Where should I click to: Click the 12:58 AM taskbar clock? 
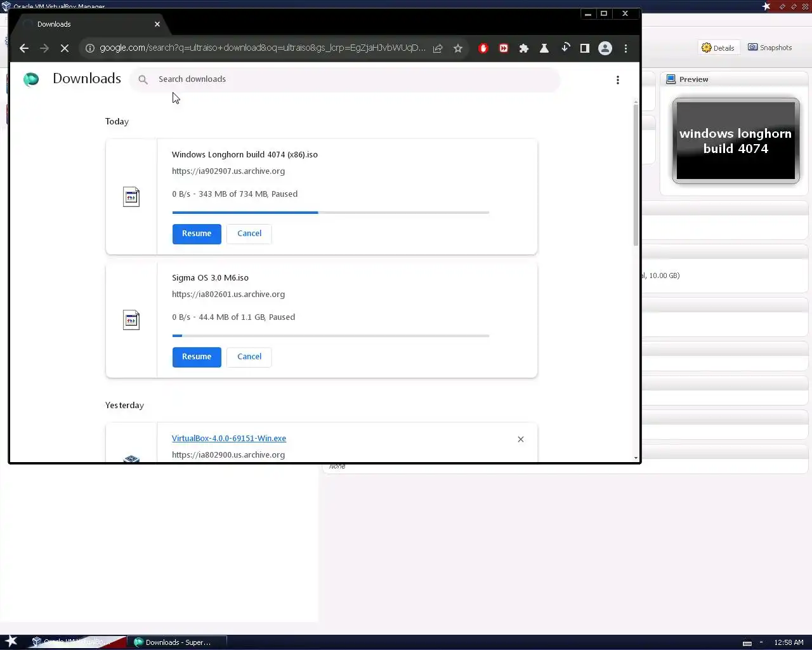[x=789, y=642]
